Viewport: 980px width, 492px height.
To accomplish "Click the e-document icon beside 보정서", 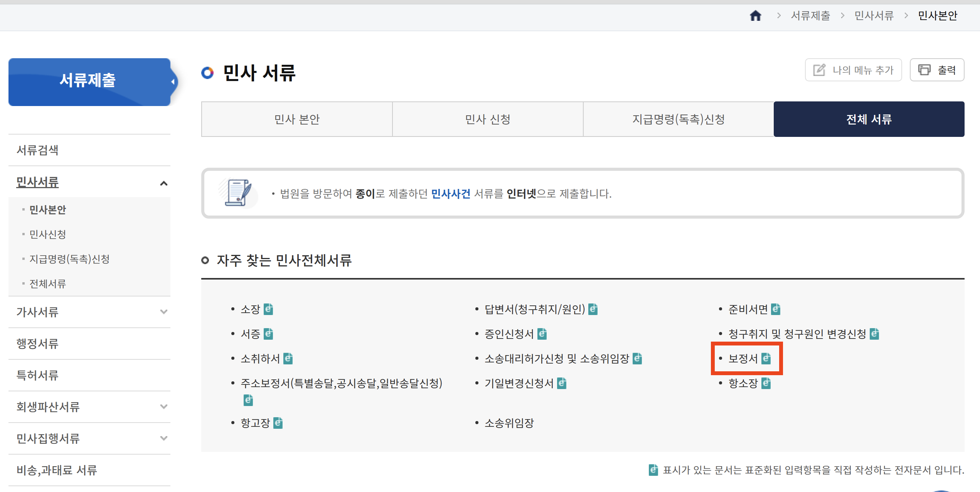I will [x=766, y=359].
